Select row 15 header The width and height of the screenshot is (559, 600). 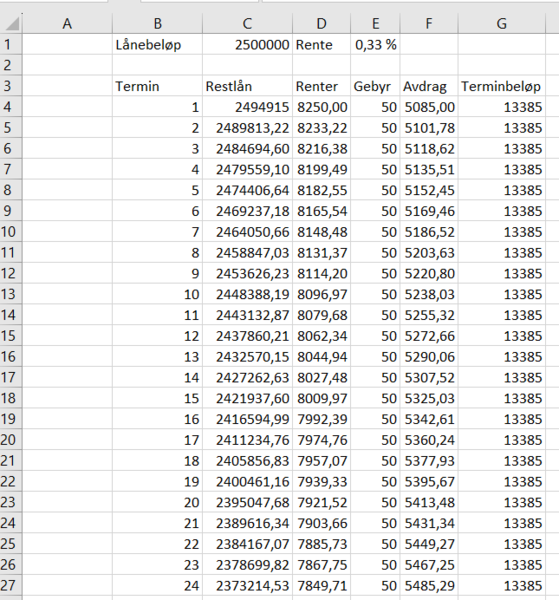pyautogui.click(x=11, y=336)
